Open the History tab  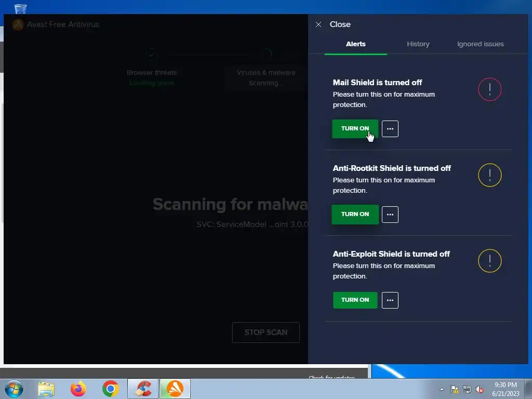coord(418,44)
